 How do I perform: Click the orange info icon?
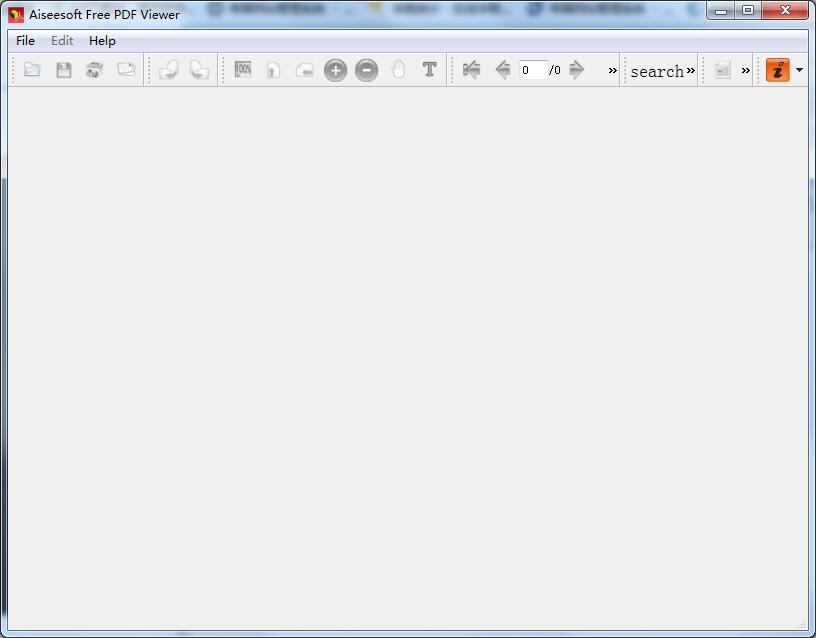coord(777,70)
